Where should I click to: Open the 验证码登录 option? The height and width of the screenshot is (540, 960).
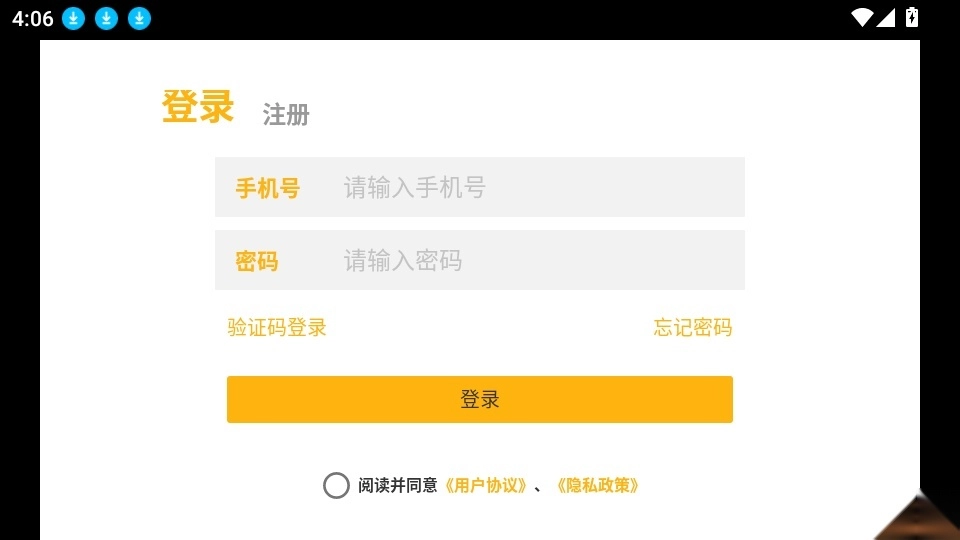click(277, 327)
